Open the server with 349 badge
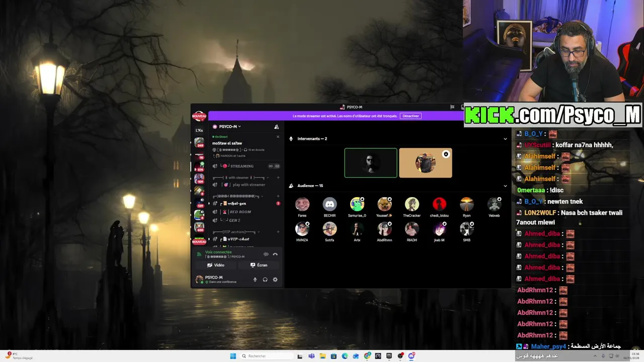The width and height of the screenshot is (644, 362). (x=199, y=143)
